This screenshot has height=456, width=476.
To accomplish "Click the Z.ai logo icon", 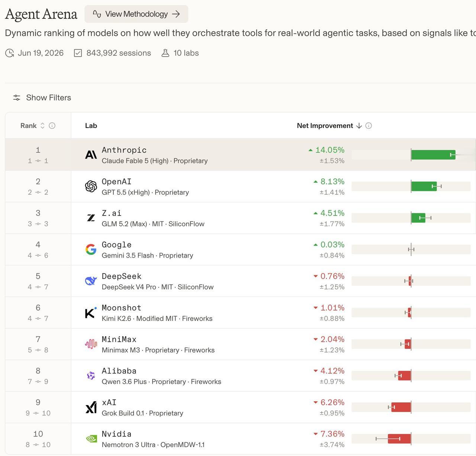I will pos(91,218).
